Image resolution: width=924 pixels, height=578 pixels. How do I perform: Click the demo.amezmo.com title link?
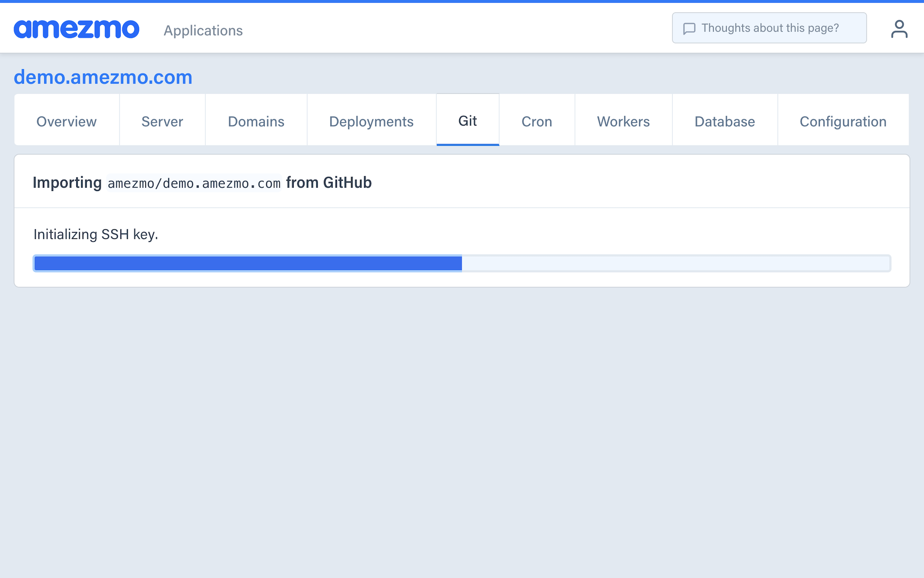[103, 77]
